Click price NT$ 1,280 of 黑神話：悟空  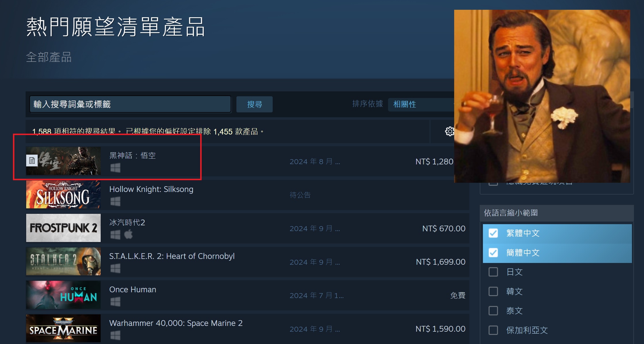434,162
